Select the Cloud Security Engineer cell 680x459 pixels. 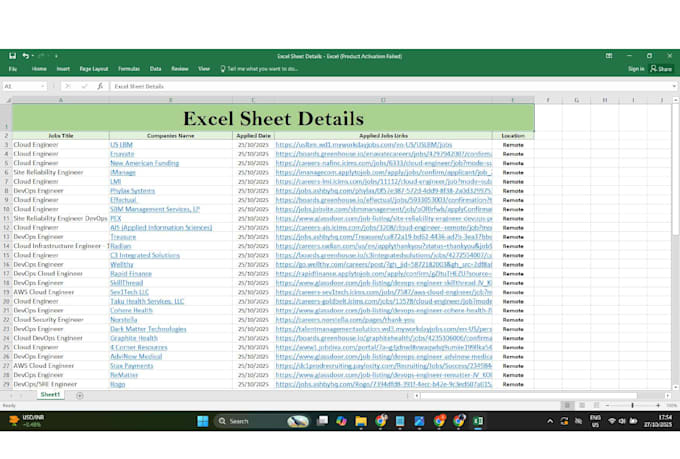[x=61, y=320]
